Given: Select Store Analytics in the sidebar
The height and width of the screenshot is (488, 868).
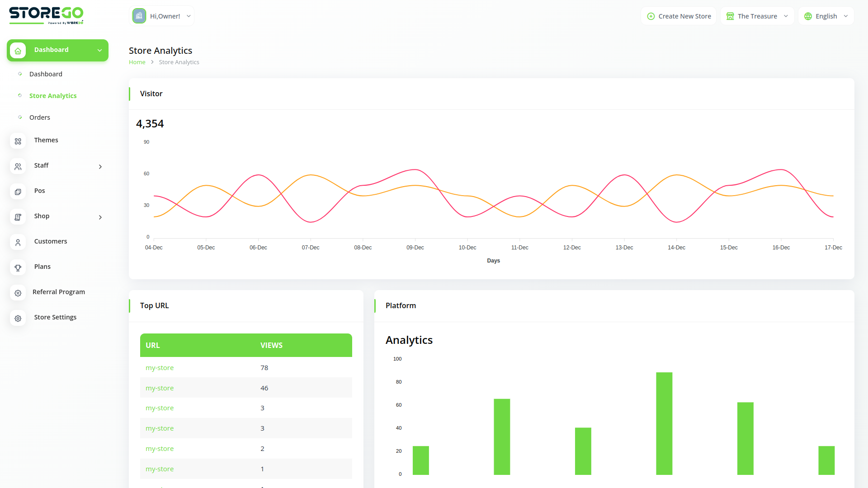Looking at the screenshot, I should pyautogui.click(x=53, y=95).
